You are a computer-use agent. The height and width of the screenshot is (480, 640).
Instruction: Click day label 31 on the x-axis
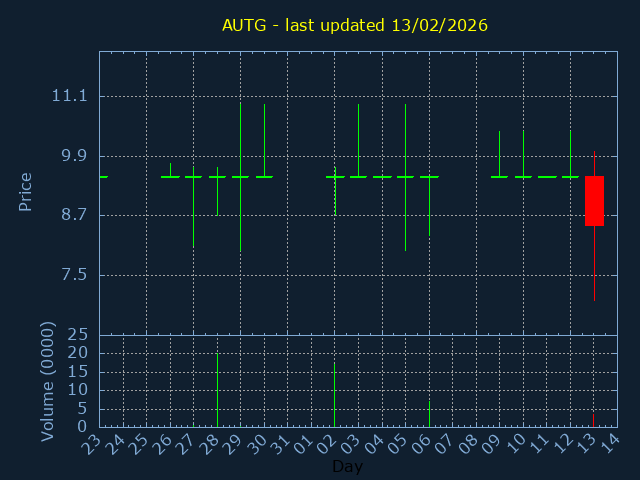(279, 444)
